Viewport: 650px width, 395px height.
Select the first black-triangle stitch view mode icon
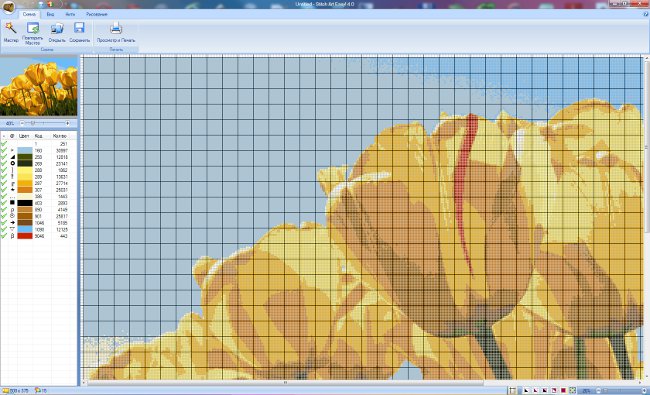(x=526, y=390)
